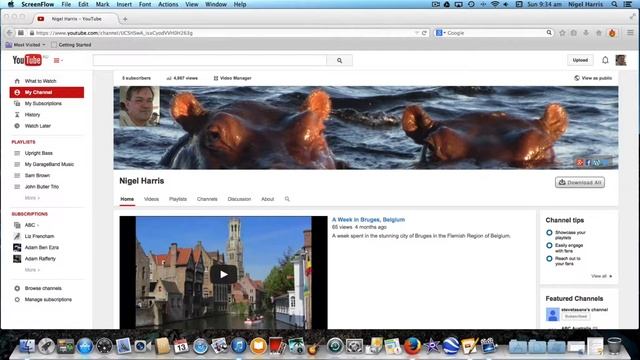This screenshot has width=640, height=360.
Task: Open My Subscriptions in sidebar
Action: (43, 104)
